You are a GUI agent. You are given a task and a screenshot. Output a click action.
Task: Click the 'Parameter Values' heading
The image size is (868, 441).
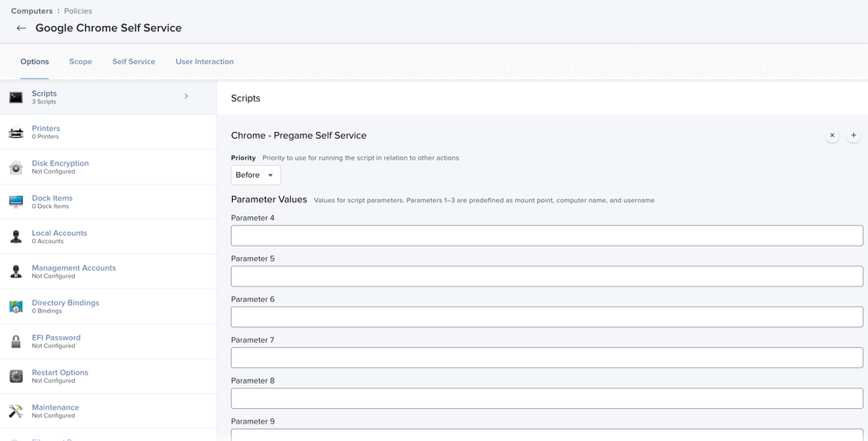tap(269, 200)
